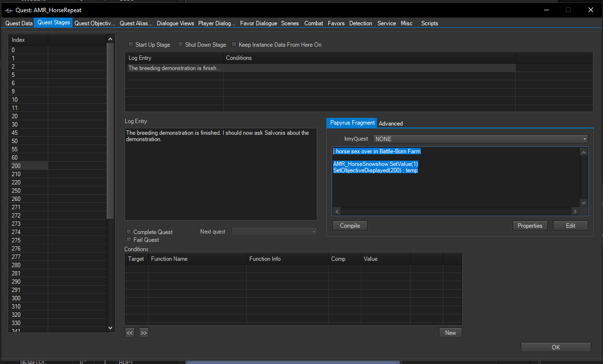Click New to add a condition
603x364 pixels.
[x=451, y=333]
